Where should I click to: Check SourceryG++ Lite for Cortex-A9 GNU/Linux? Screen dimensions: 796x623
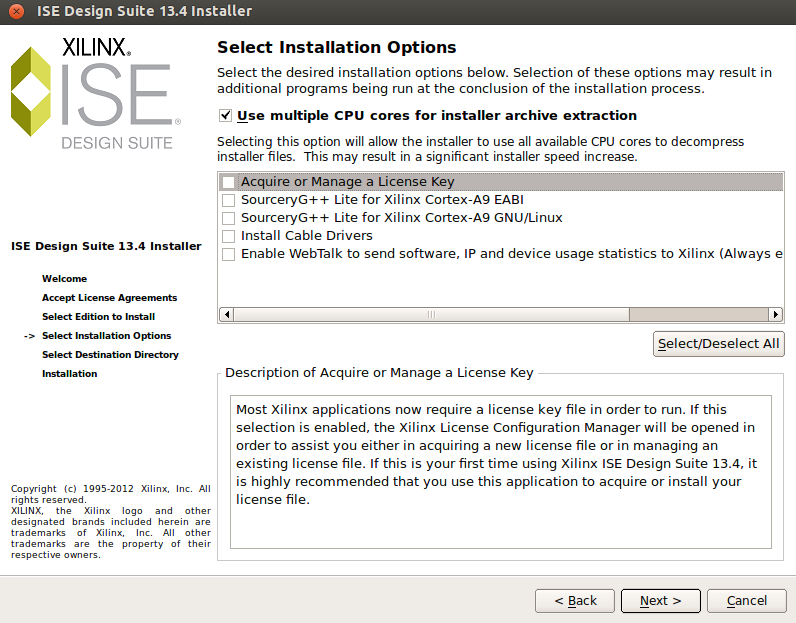point(229,218)
